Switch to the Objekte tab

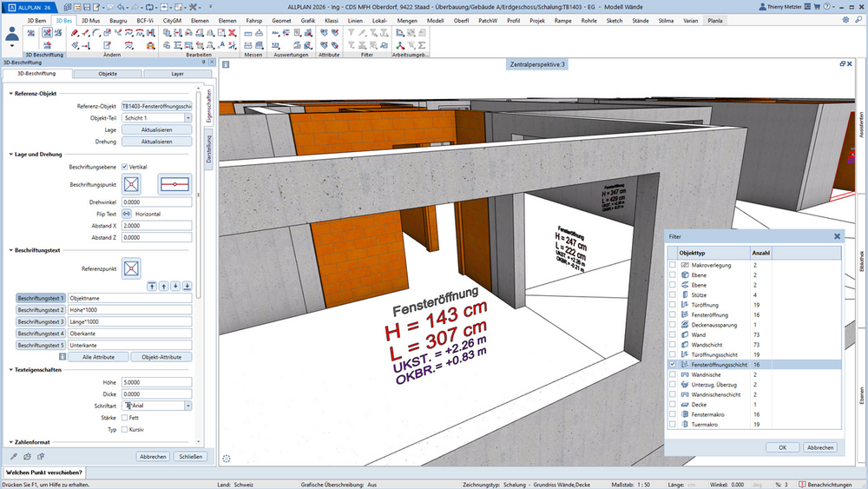tap(108, 74)
